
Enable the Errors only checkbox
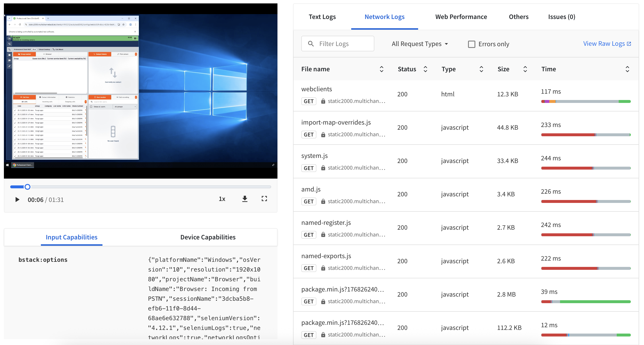click(x=471, y=44)
